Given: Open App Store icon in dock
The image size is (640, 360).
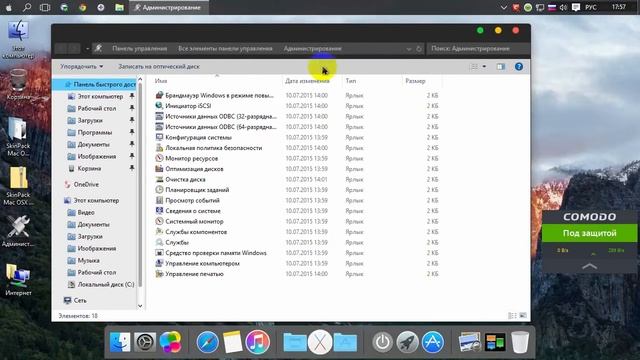Looking at the screenshot, I should tap(433, 342).
